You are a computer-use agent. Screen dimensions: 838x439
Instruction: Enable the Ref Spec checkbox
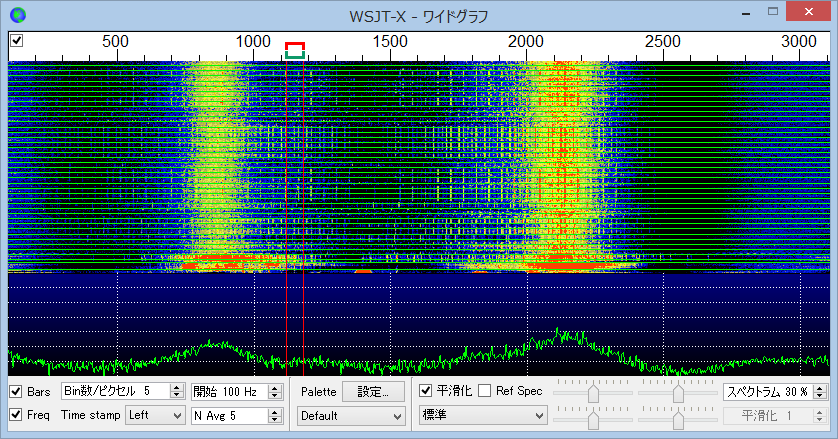(485, 391)
